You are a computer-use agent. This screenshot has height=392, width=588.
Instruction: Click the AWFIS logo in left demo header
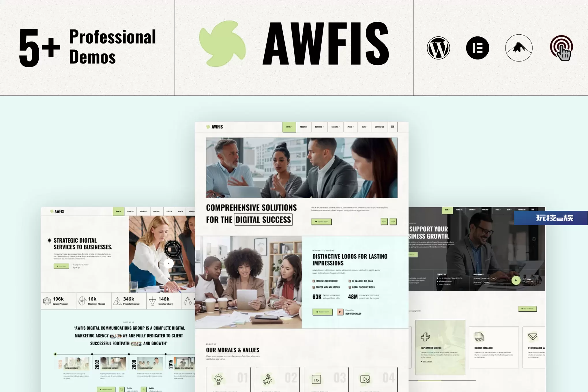[57, 211]
